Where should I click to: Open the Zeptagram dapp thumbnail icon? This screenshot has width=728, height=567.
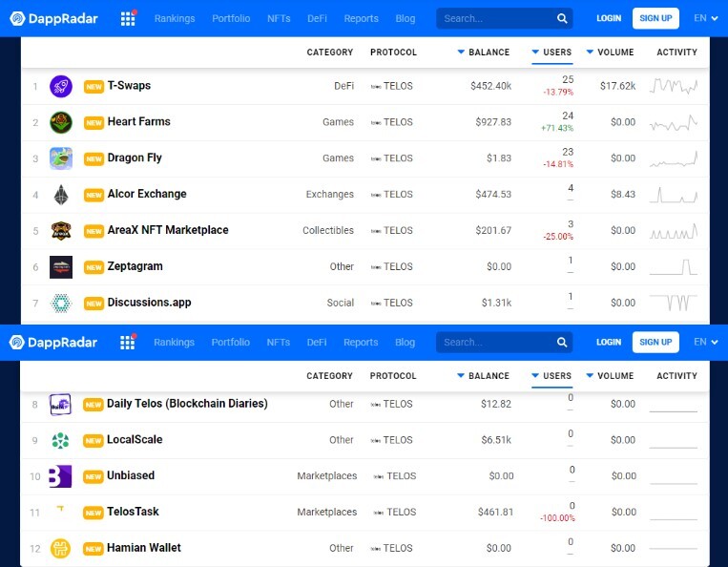[x=61, y=267]
